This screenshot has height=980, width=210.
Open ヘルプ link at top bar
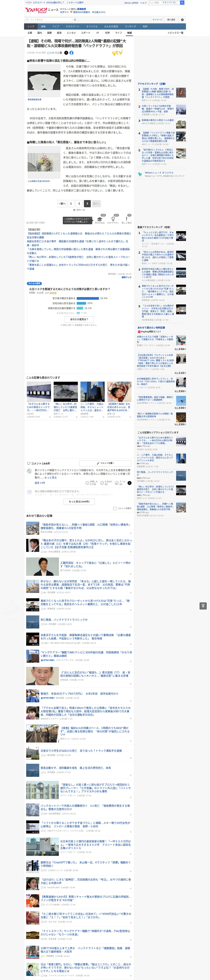(143, 3)
